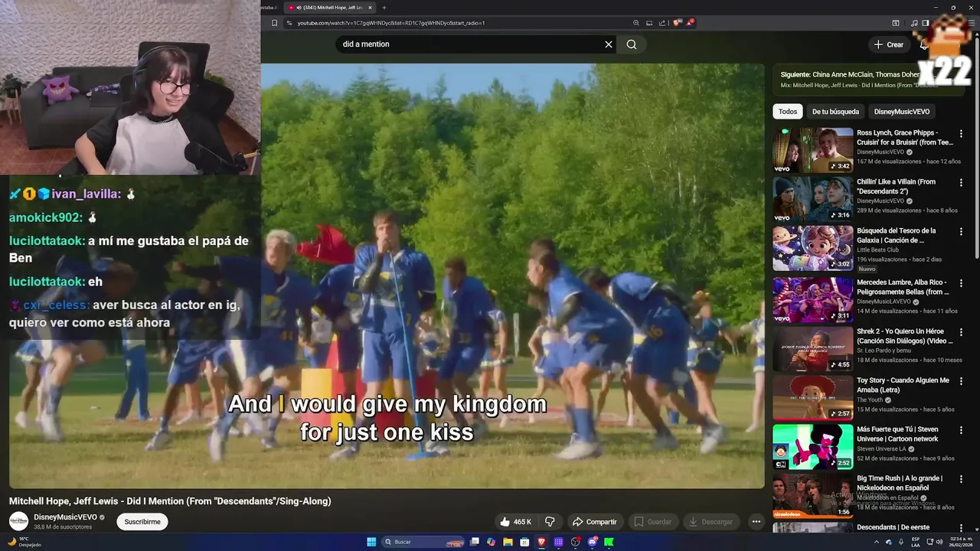Open Task View from the taskbar
The height and width of the screenshot is (551, 980).
475,542
